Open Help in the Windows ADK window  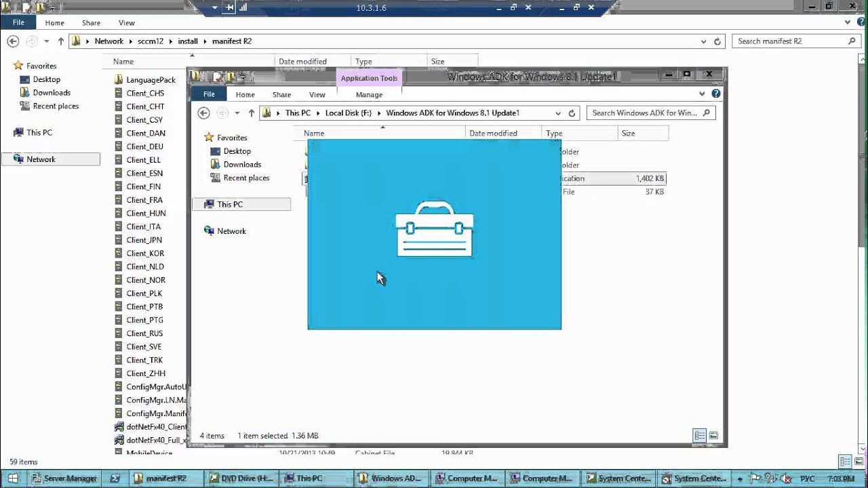(717, 94)
